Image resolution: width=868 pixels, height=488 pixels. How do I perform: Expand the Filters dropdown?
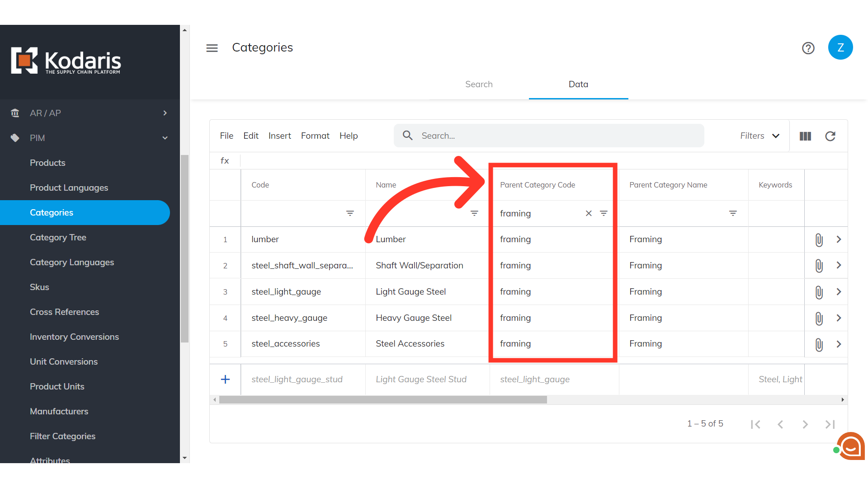tap(760, 136)
